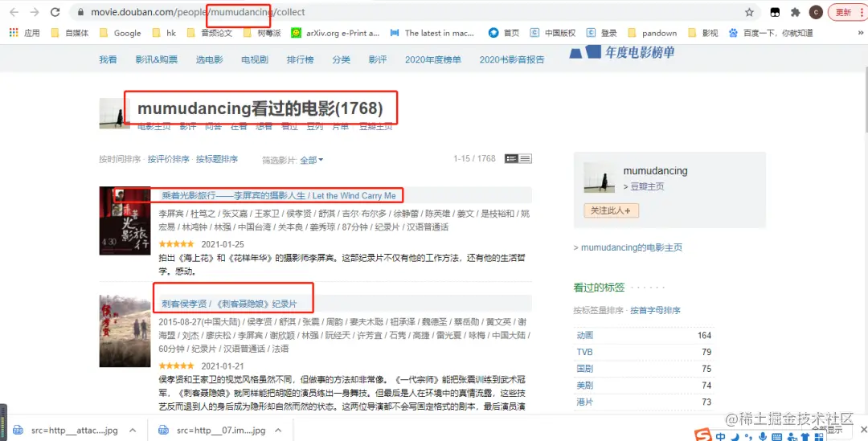Viewport: 868px width, 441px height.
Task: Click the header avatar beside the page title
Action: (114, 113)
